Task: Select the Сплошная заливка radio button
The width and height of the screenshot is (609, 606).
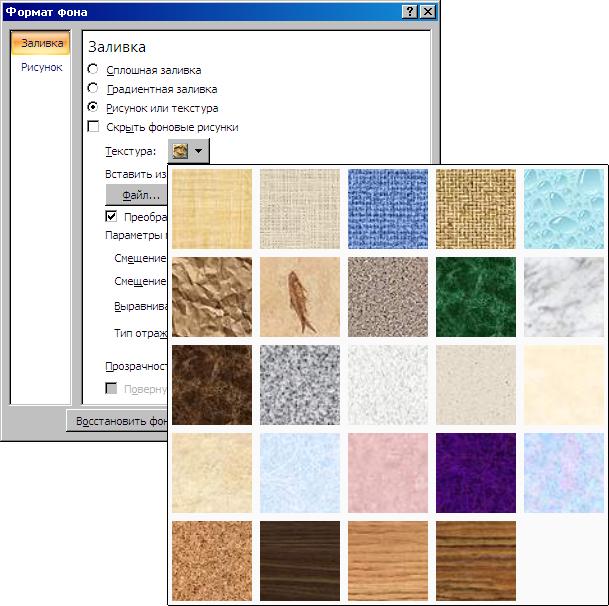Action: (x=93, y=70)
